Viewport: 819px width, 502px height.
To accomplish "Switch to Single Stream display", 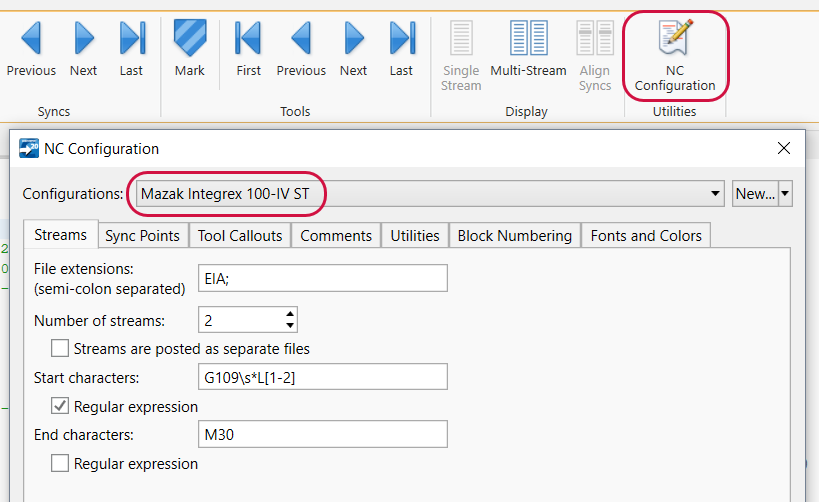I will click(x=461, y=56).
